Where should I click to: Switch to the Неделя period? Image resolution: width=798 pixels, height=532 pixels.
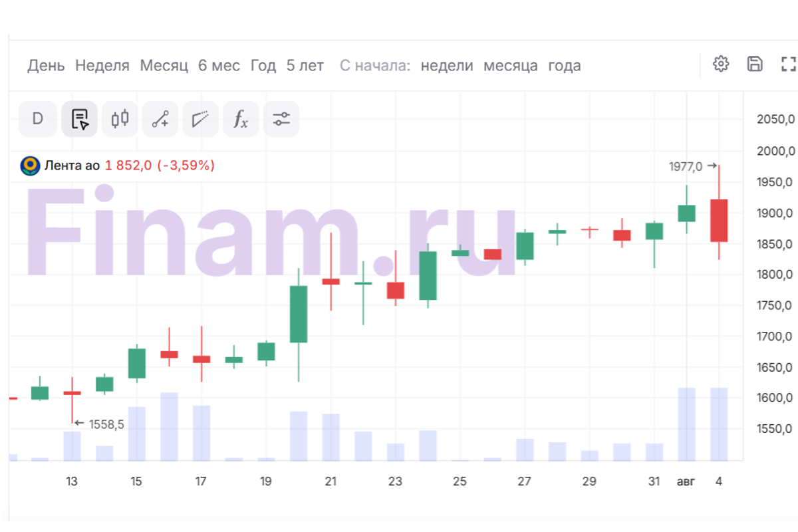coord(102,66)
